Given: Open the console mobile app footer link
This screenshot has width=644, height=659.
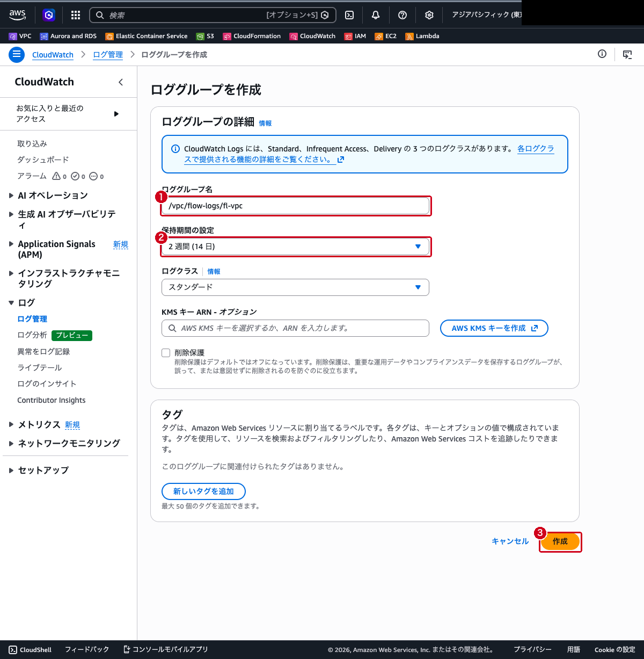Looking at the screenshot, I should point(165,649).
